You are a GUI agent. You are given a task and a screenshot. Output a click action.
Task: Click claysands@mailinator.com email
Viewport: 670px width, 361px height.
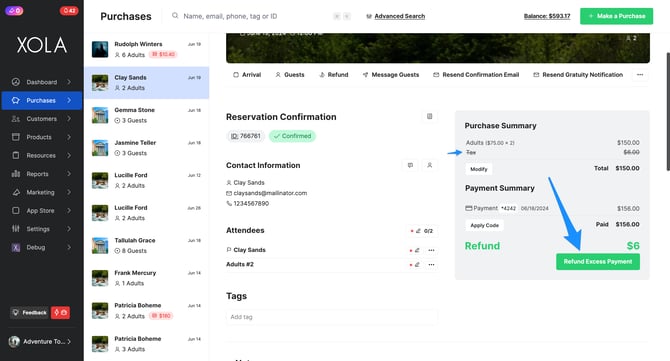click(x=270, y=193)
